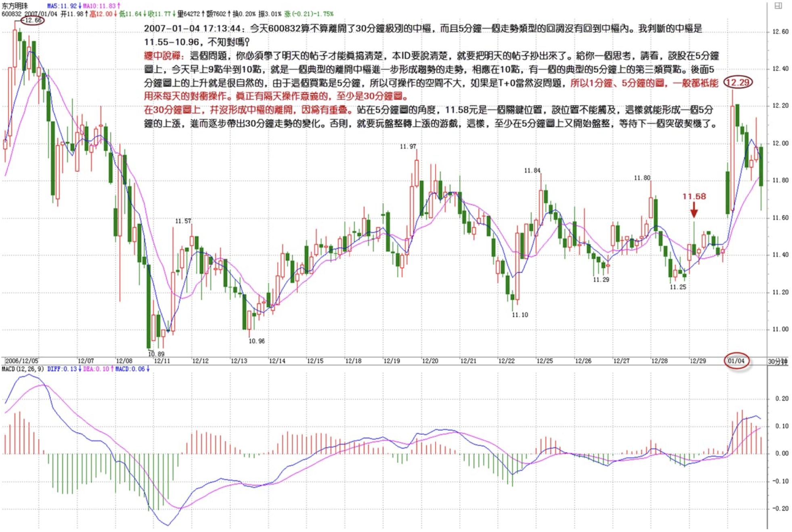This screenshot has width=792, height=532.
Task: Click the window layout icon top-right
Action: (777, 6)
